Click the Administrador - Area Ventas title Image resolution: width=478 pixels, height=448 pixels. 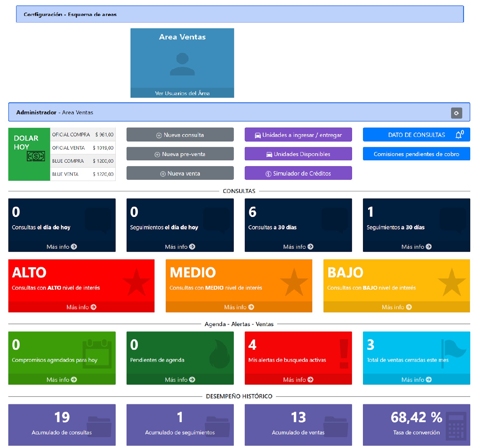tap(55, 113)
